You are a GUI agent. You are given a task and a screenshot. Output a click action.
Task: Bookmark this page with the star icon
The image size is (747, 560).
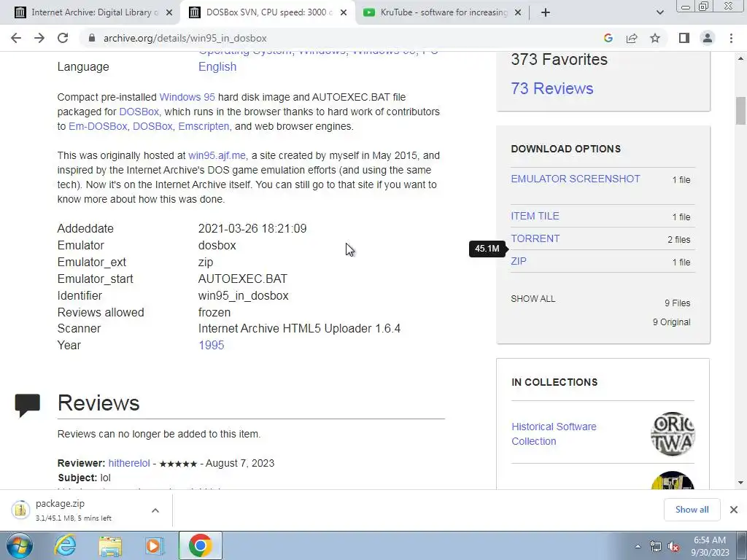[x=655, y=38]
